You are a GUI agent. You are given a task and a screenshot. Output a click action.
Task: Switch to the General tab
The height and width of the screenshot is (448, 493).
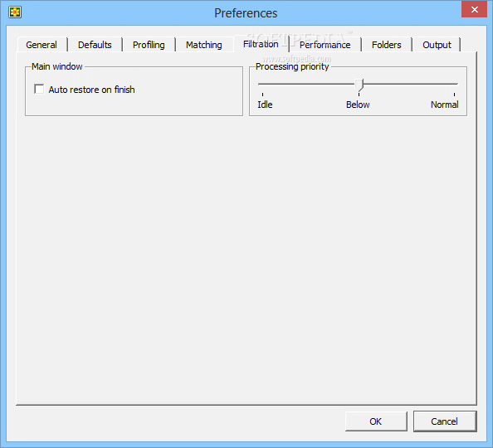41,45
